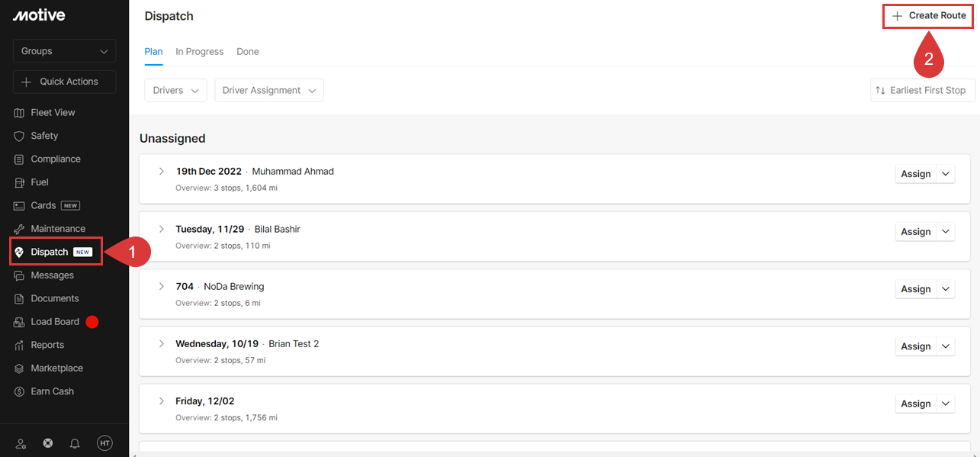980x457 pixels.
Task: Open Assign arrow menu for NoDa Brewing
Action: pyautogui.click(x=946, y=289)
